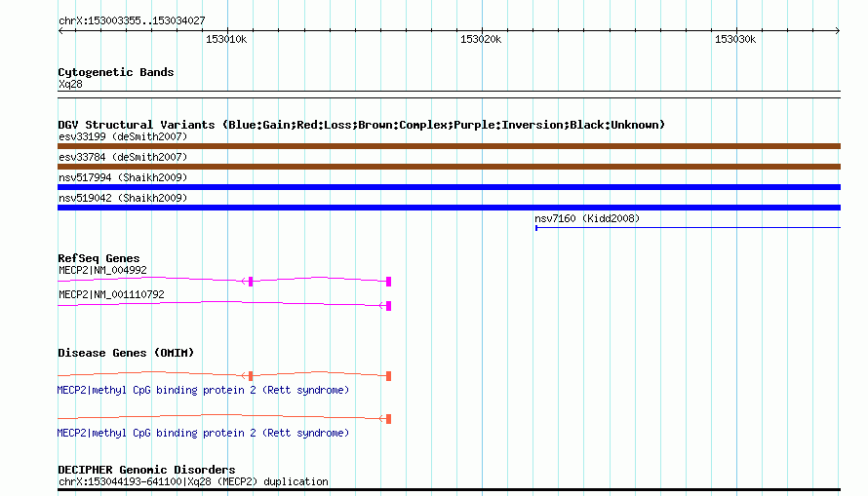Click the 153020k ruler tick label
868x496 pixels.
[481, 39]
